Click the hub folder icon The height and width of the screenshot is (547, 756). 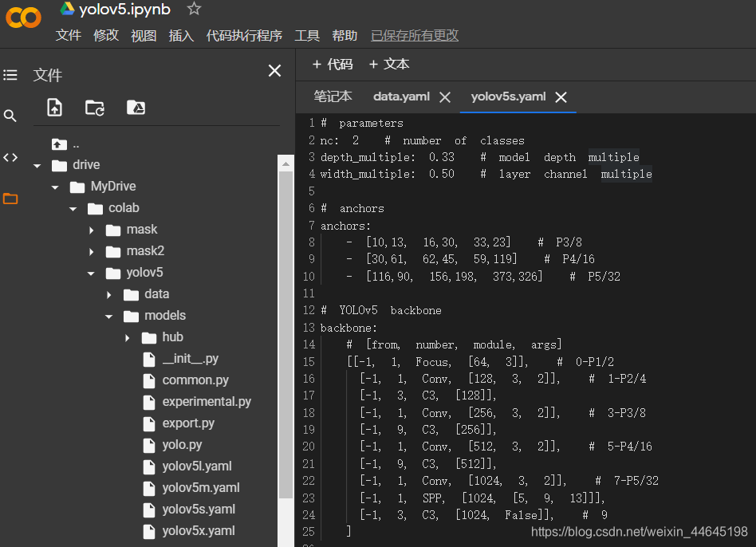pos(149,338)
